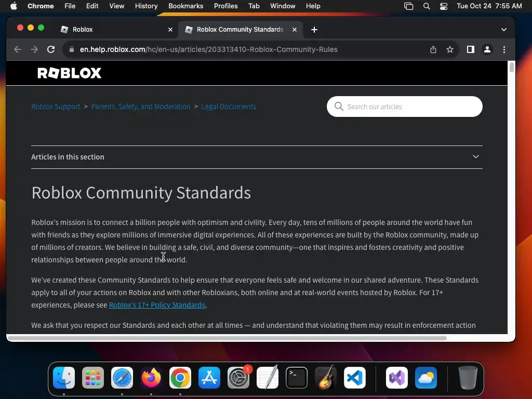Open the Chrome menu in menu bar
The height and width of the screenshot is (399, 532).
tap(41, 6)
